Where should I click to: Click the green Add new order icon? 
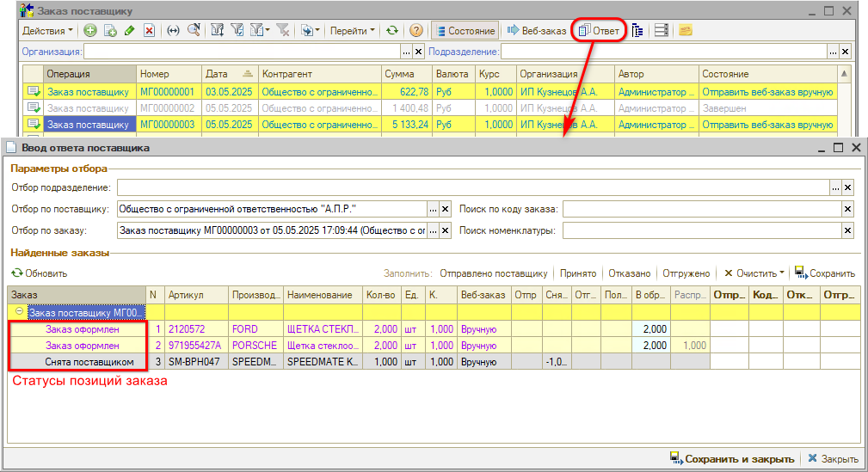click(x=90, y=30)
